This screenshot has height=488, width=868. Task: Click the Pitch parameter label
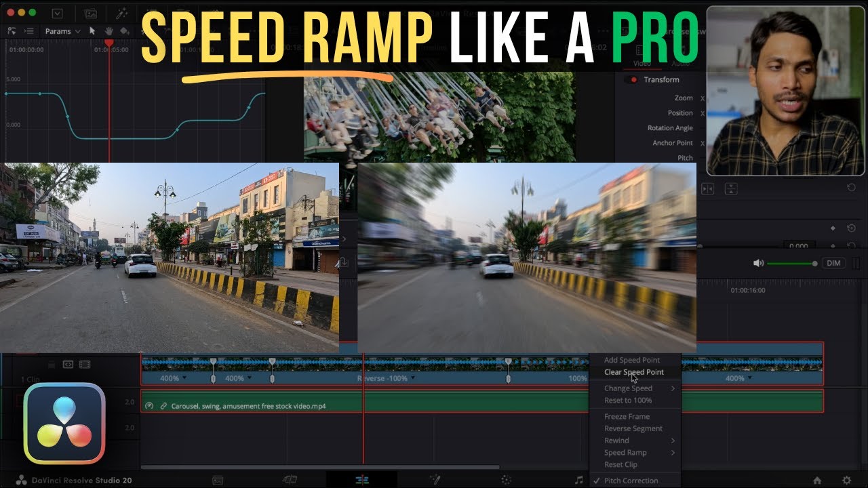coord(685,158)
